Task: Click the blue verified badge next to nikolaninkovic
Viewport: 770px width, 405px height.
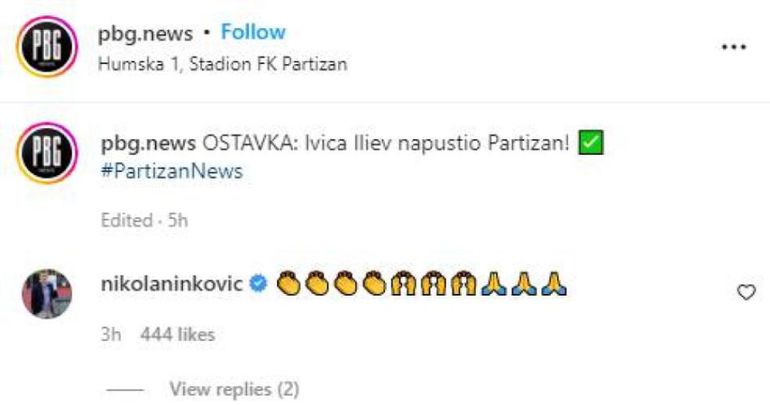Action: click(258, 285)
